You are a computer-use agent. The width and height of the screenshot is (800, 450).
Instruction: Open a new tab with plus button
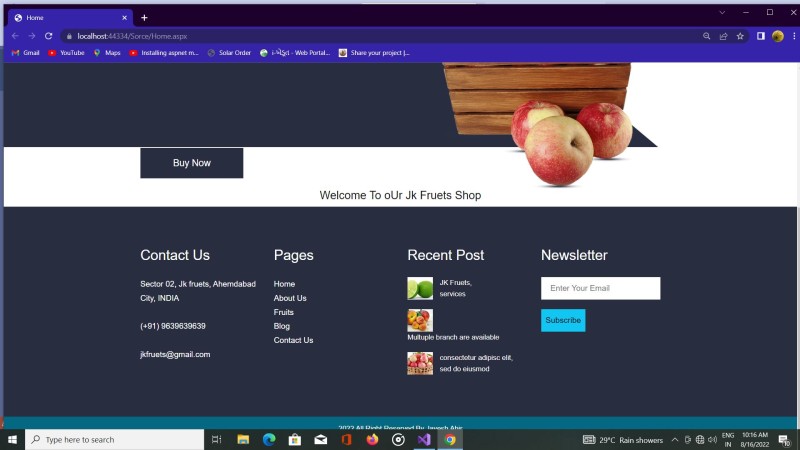(x=144, y=18)
